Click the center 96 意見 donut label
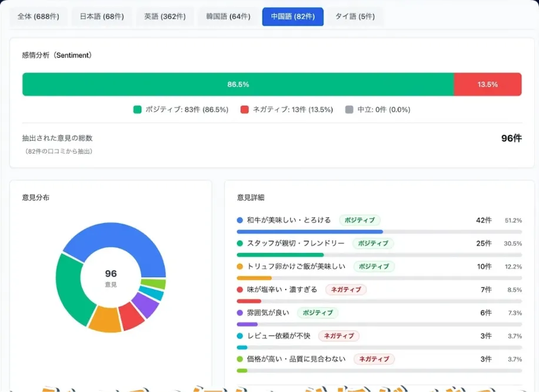The height and width of the screenshot is (392, 539). coord(111,278)
